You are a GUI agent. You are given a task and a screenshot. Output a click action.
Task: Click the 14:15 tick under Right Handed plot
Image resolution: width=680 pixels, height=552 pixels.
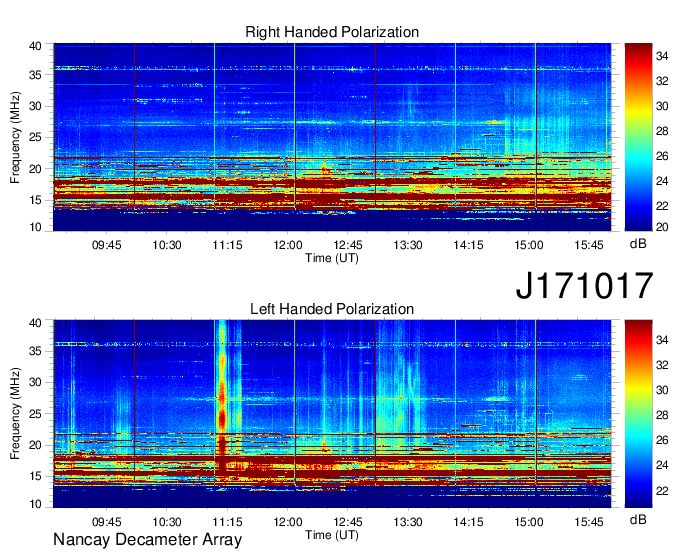click(x=468, y=245)
